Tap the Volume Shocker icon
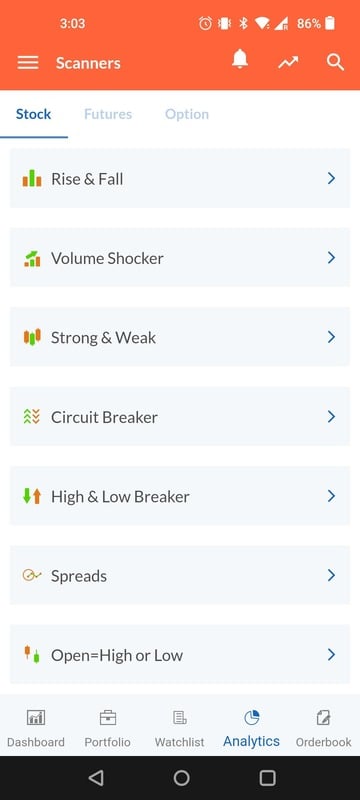The image size is (360, 800). (32, 258)
